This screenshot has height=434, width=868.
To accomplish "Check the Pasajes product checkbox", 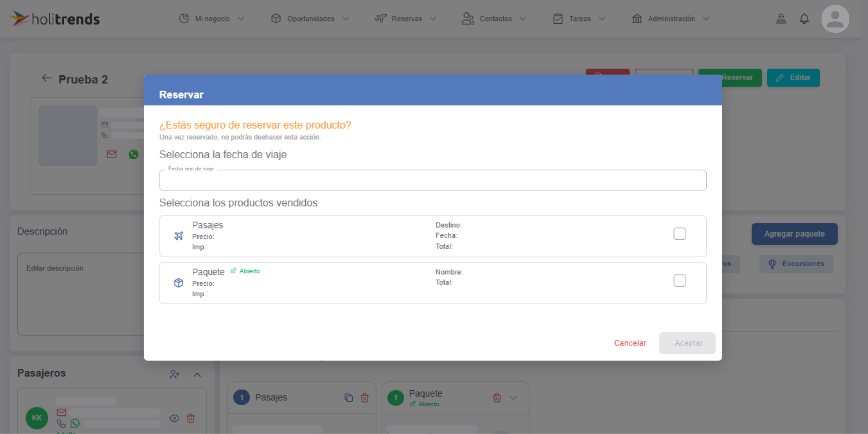I will tap(679, 234).
